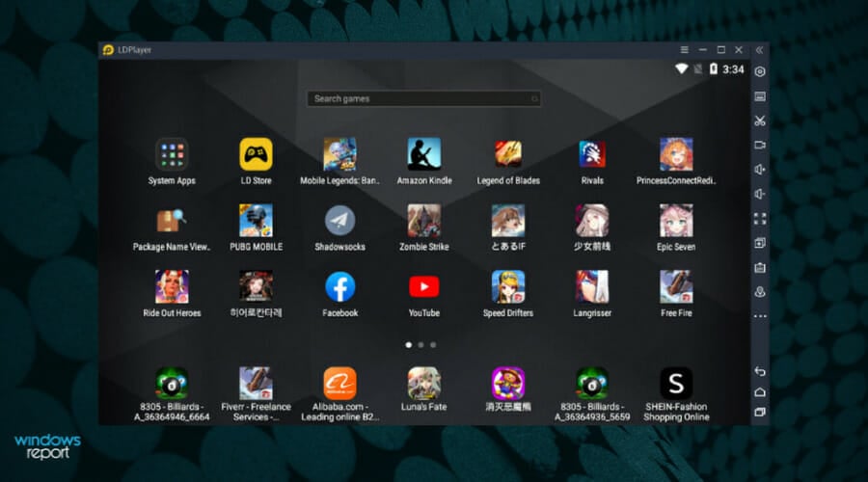Image resolution: width=868 pixels, height=482 pixels.
Task: Open 8305 Billiards A_36364936_5659 suggestion
Action: pyautogui.click(x=592, y=384)
